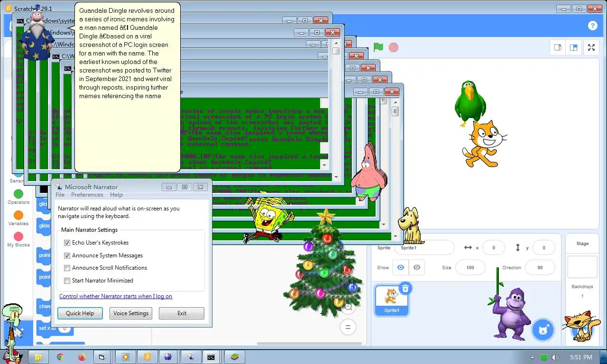The image size is (607, 364).
Task: Click show hidden tray icons arrow
Action: point(533,357)
